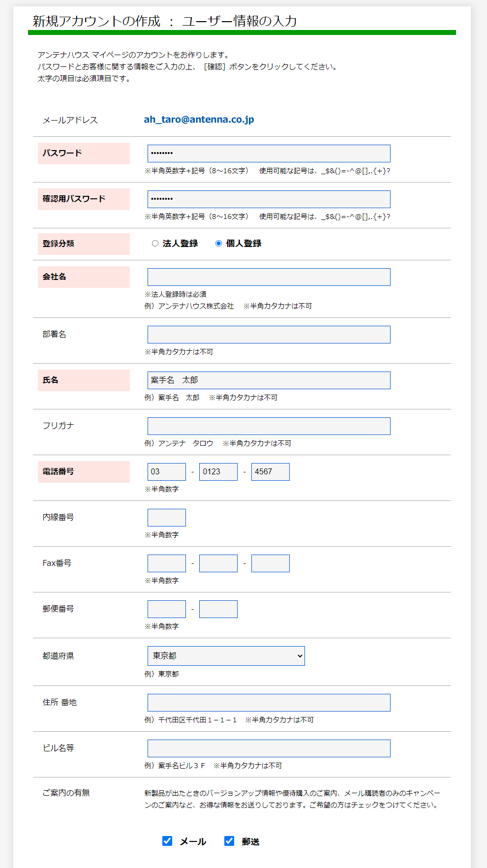Click the second Fax番号 field

[x=218, y=563]
